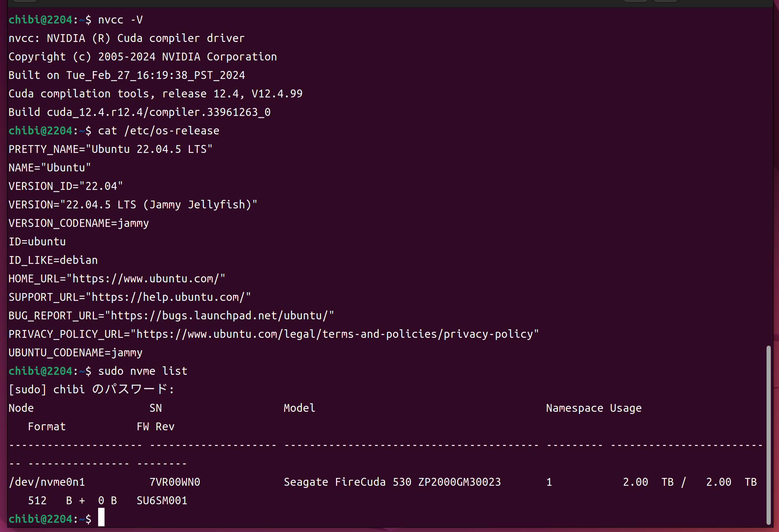The height and width of the screenshot is (532, 779).
Task: Click the sudo password prompt line
Action: click(91, 390)
